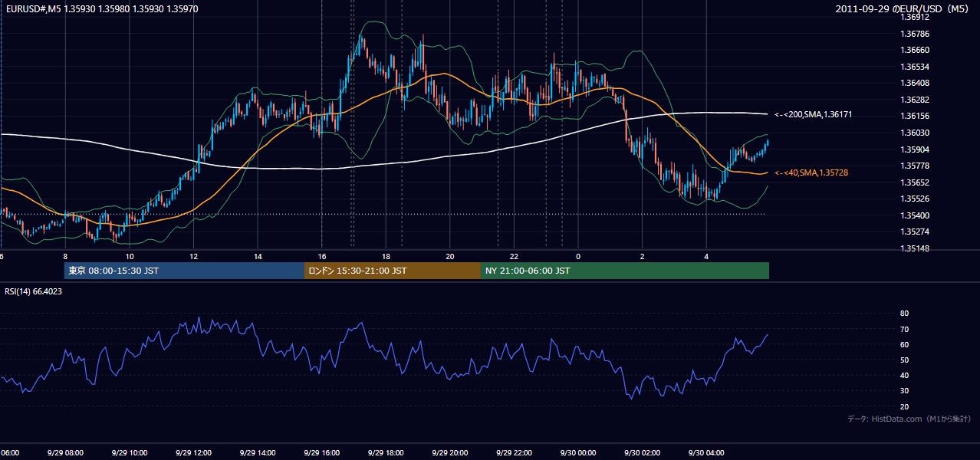980x460 pixels.
Task: Click the 9/29 18:00 bottom time label
Action: pos(385,453)
